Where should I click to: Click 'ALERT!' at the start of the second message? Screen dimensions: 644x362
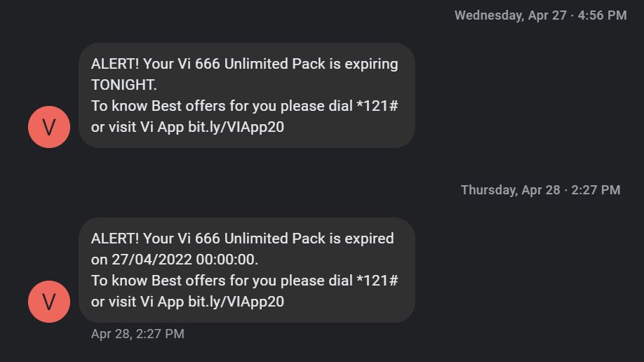coord(115,239)
